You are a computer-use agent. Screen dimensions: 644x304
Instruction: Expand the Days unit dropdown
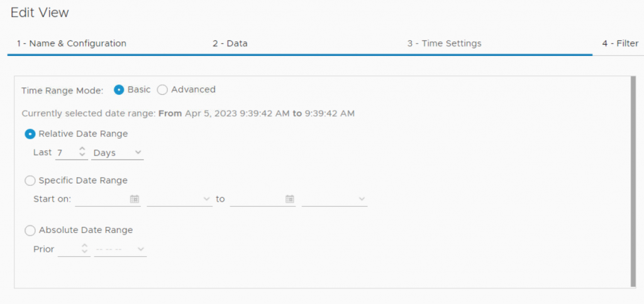[118, 153]
